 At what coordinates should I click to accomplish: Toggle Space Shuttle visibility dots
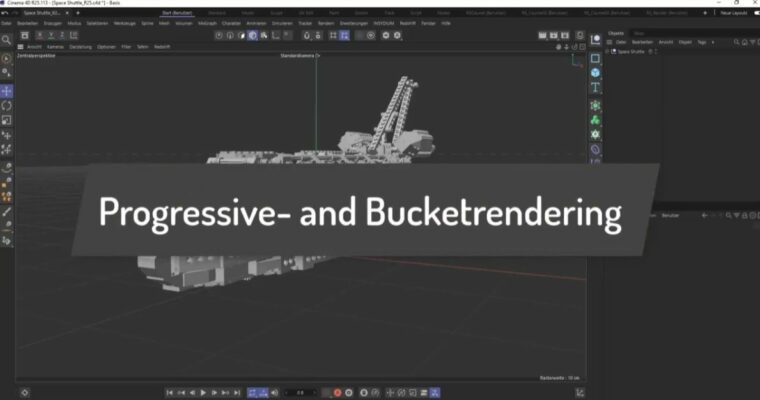[x=656, y=51]
